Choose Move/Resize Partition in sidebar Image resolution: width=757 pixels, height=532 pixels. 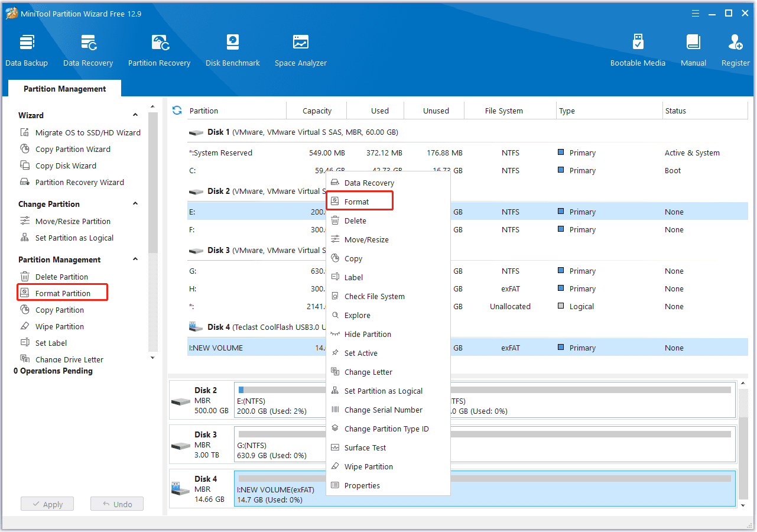[66, 221]
